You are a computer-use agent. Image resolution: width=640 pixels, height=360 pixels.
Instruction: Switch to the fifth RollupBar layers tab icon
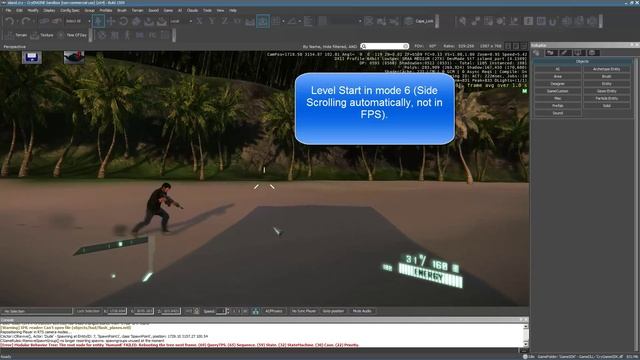[x=592, y=53]
